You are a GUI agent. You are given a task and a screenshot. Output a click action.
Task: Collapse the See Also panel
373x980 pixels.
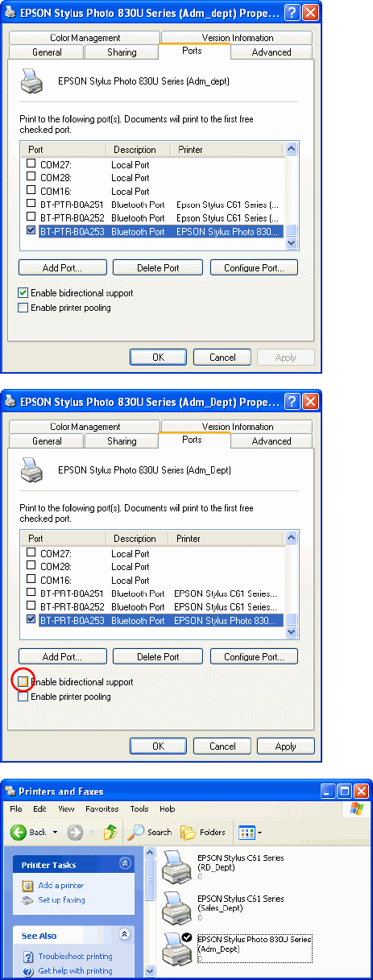click(125, 935)
